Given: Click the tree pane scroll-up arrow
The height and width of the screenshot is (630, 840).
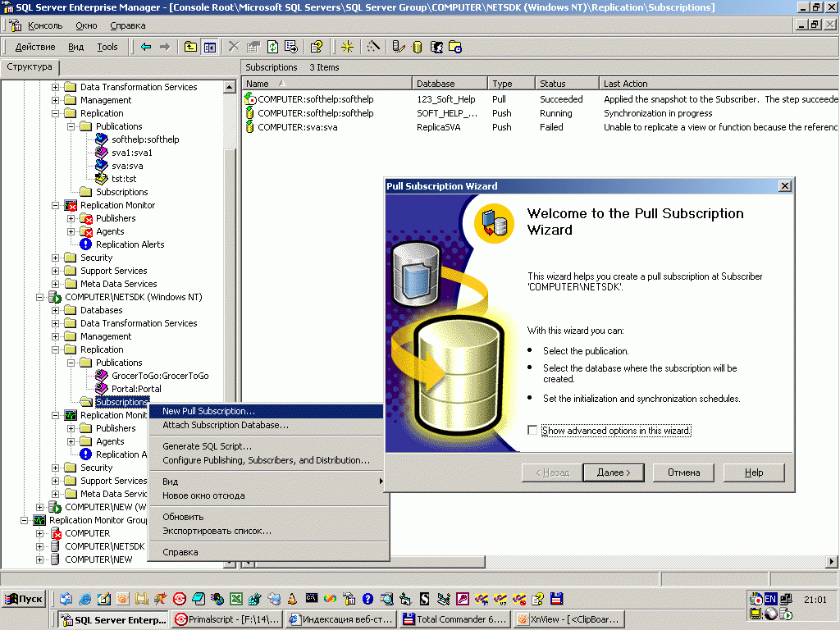Looking at the screenshot, I should click(230, 87).
